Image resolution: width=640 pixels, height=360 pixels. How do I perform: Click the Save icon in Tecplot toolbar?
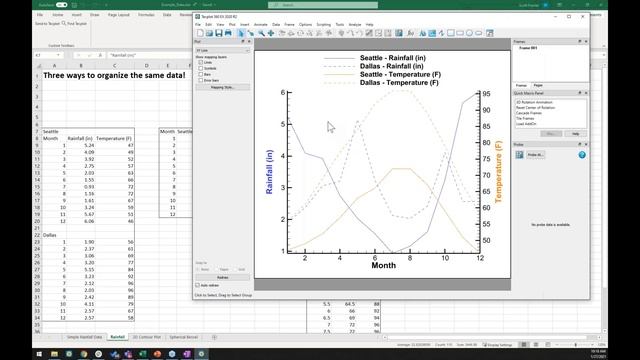click(x=219, y=33)
